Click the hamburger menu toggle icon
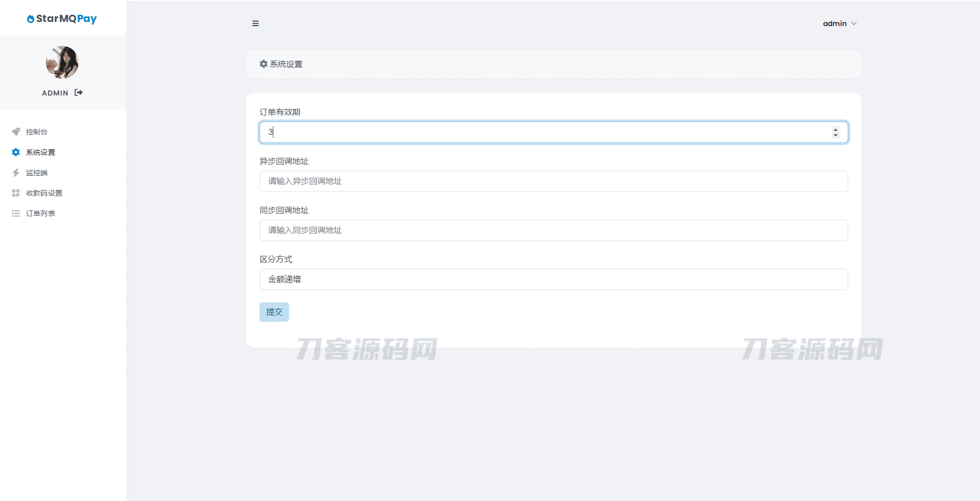 [x=255, y=23]
